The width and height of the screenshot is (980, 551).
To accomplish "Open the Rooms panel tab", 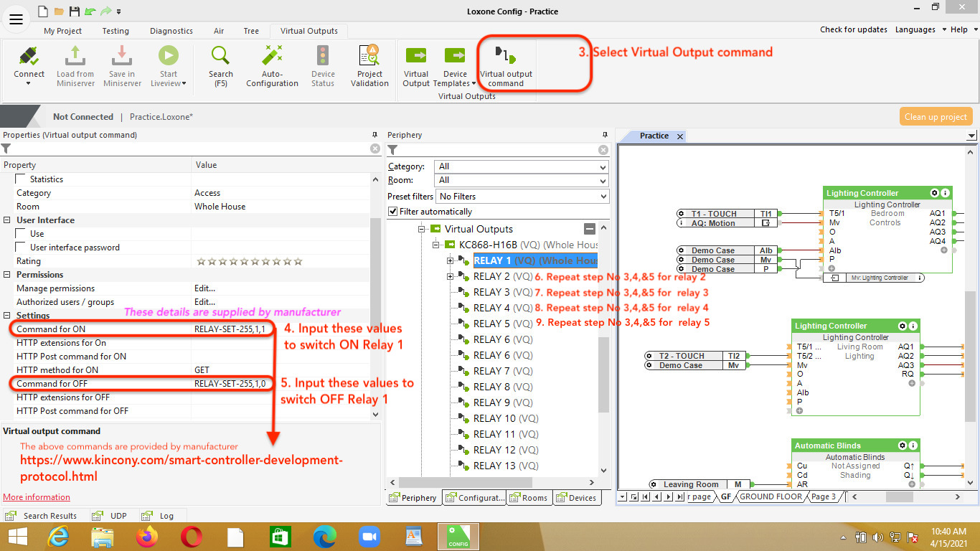I will click(529, 497).
